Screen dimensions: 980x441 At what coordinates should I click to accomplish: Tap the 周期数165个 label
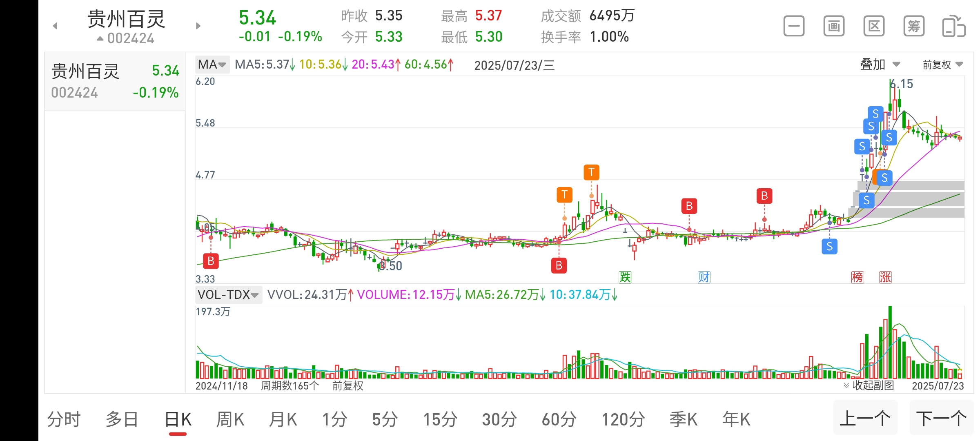point(290,385)
